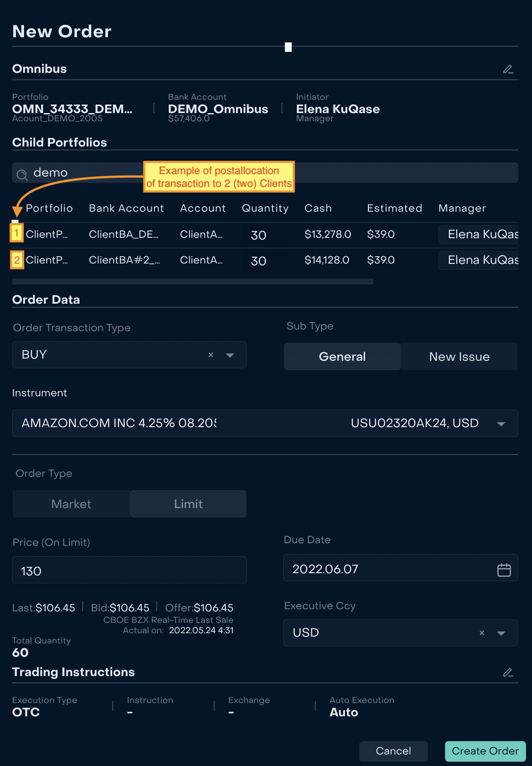Select the Limit order type
Screen dimensions: 532x766
(188, 504)
